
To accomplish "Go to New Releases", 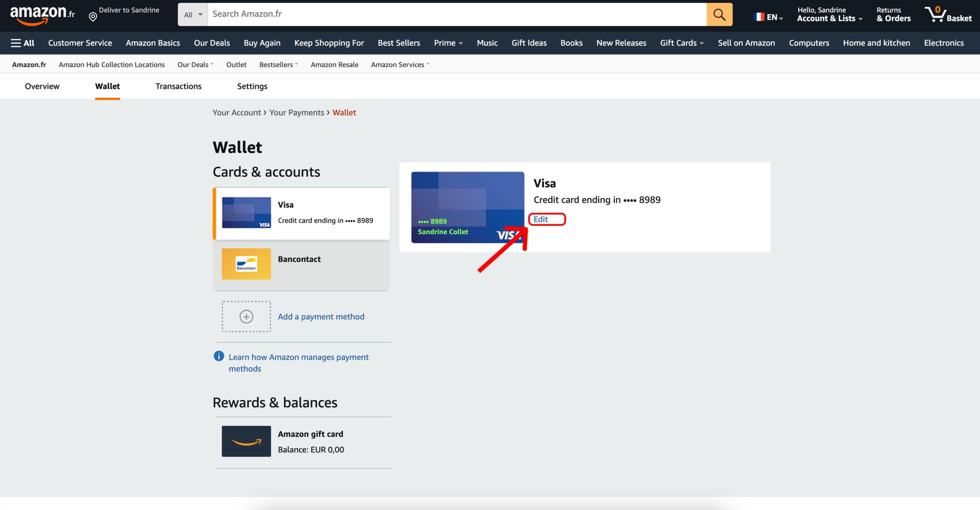I will point(621,43).
